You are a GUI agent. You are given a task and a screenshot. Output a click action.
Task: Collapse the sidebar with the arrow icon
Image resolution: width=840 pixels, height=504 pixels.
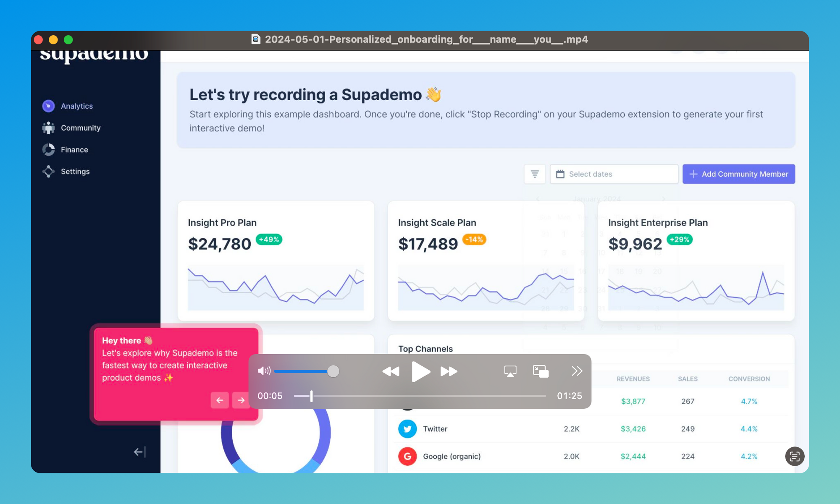point(139,452)
